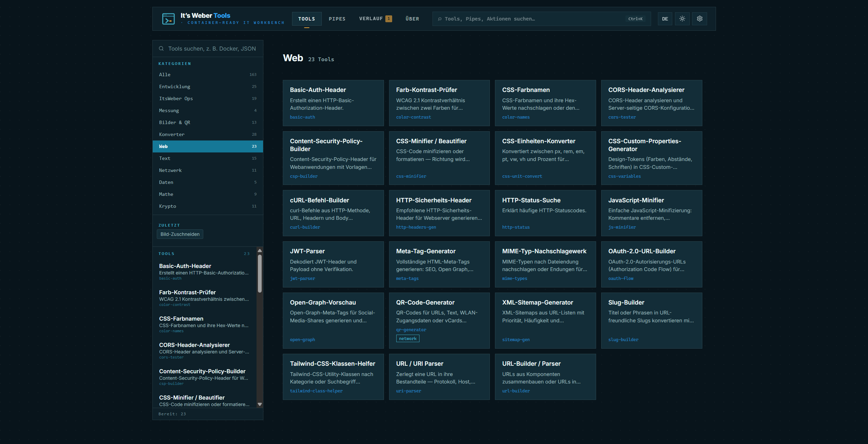Click the VERLAUF badge showing 1

point(388,19)
